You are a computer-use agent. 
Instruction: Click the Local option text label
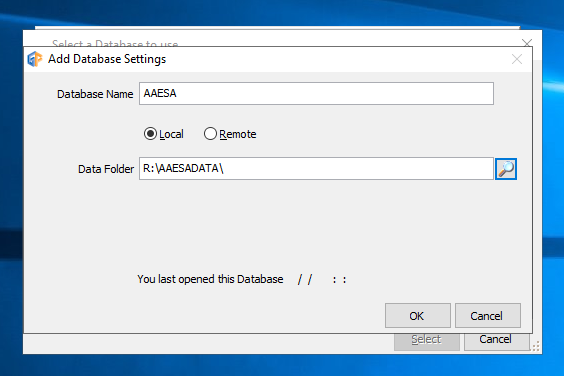pyautogui.click(x=171, y=134)
